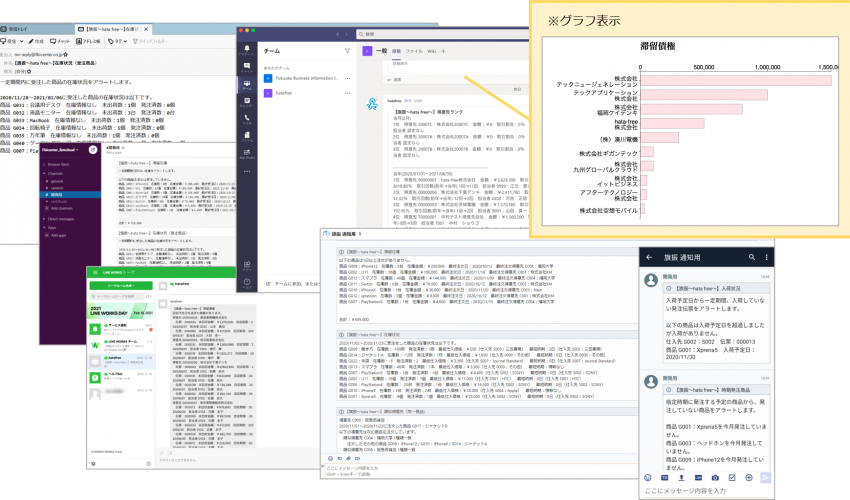Add a new tab in Teams channel
Image resolution: width=850 pixels, height=500 pixels.
443,51
